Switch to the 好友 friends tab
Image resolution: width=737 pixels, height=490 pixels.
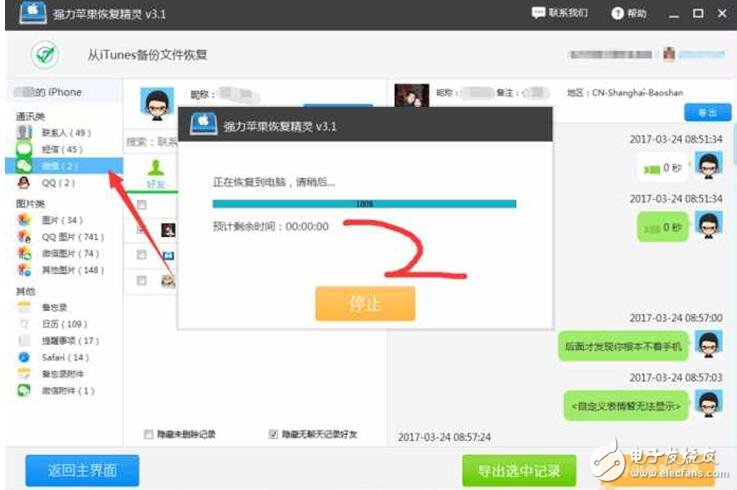(x=156, y=174)
